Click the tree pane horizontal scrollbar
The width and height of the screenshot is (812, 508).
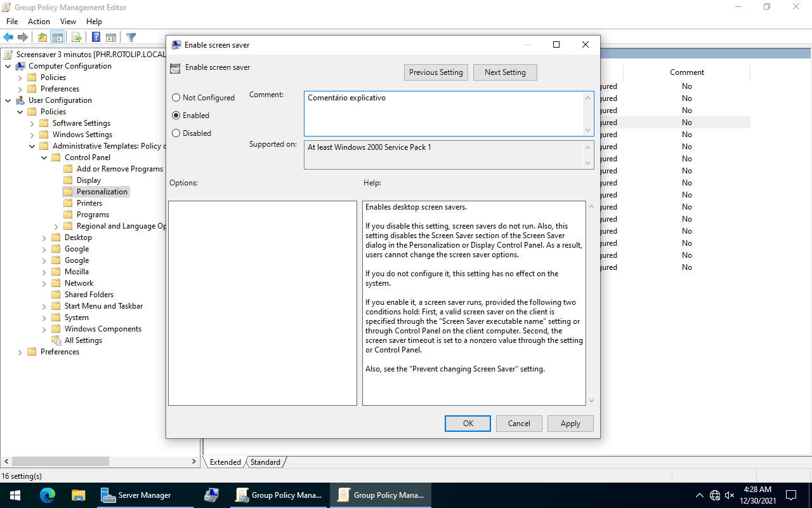point(60,462)
